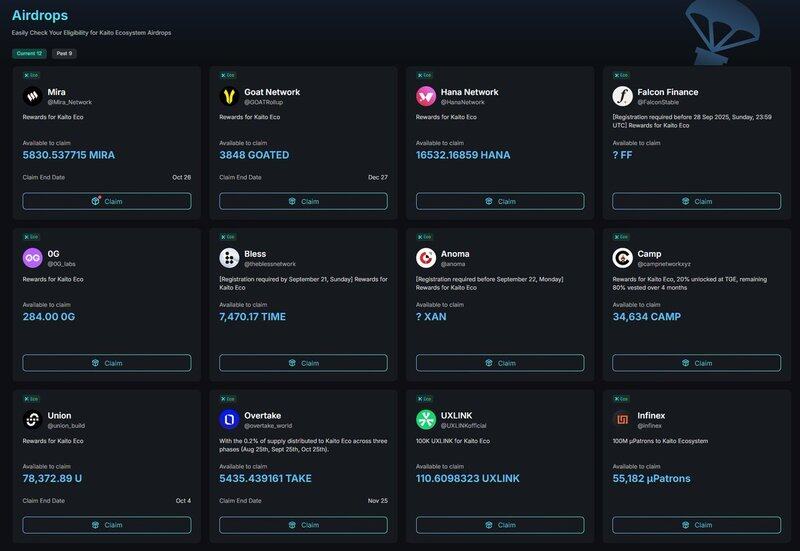
Task: Click the Eco badge on Camp card
Action: (621, 237)
